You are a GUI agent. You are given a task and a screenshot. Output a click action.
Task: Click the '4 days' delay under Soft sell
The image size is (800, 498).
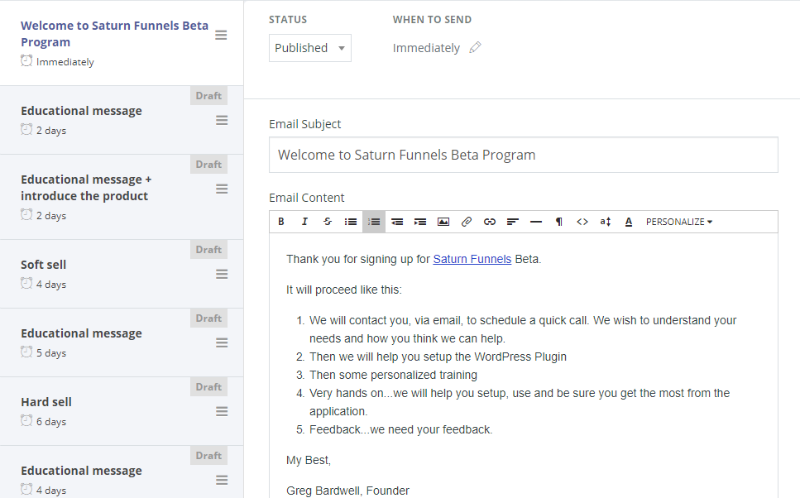51,284
